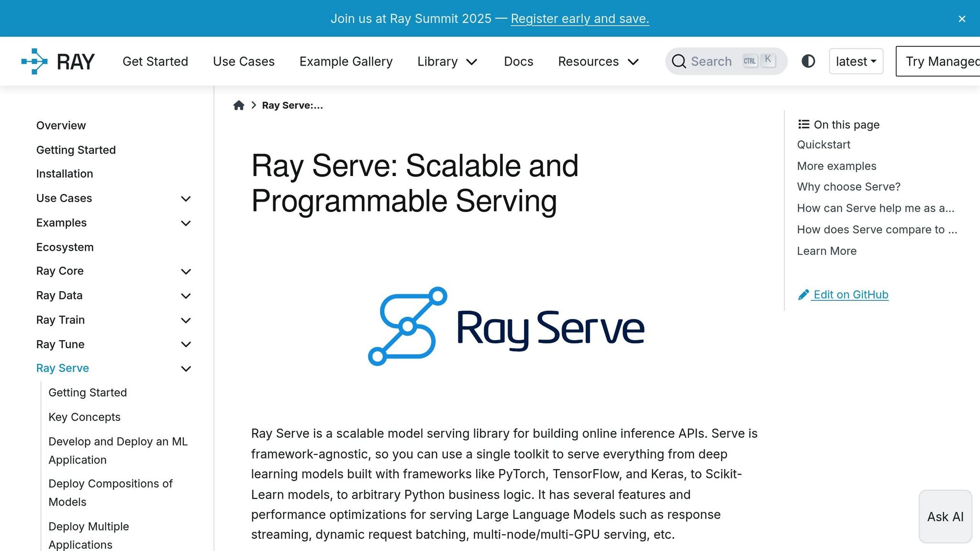Click the search magnifier icon

point(679,61)
